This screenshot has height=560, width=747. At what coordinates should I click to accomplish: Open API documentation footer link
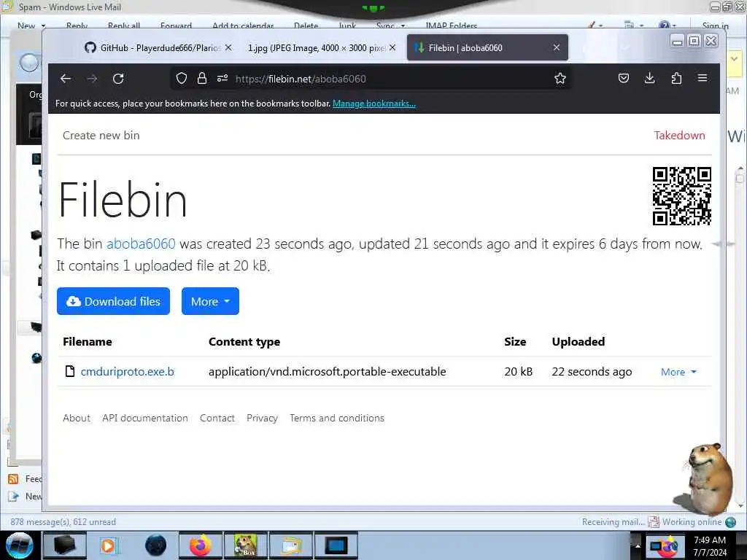coord(145,418)
